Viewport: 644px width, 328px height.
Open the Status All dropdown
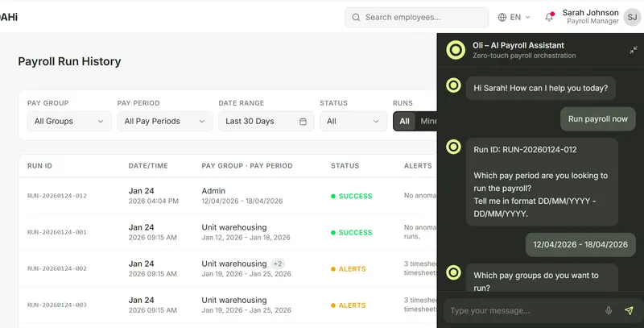point(353,121)
